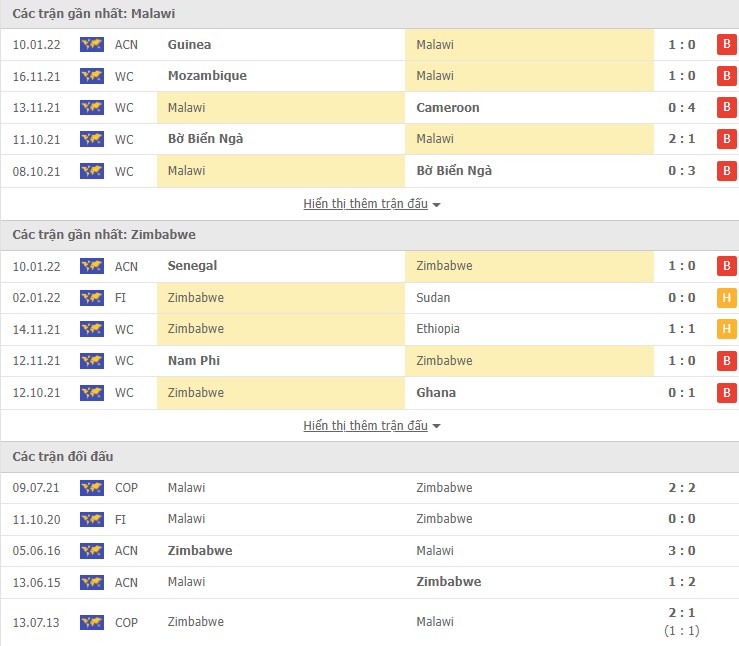
Task: Click the red B badge for Zimbabwe–Ghana
Action: [725, 392]
